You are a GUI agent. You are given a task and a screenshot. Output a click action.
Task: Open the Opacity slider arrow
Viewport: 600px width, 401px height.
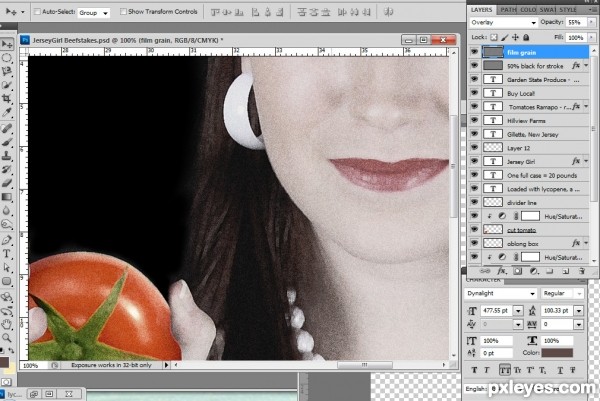(x=592, y=22)
